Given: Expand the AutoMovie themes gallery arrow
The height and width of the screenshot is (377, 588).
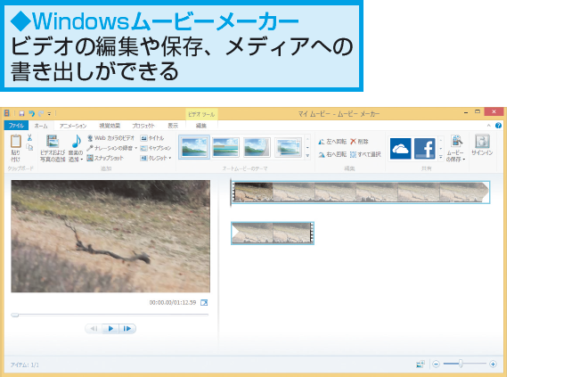Looking at the screenshot, I should coord(307,156).
